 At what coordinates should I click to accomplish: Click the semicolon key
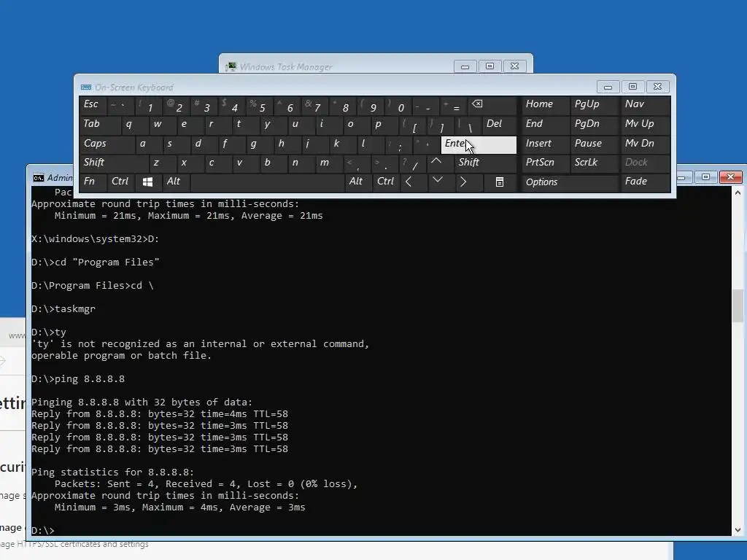point(398,144)
